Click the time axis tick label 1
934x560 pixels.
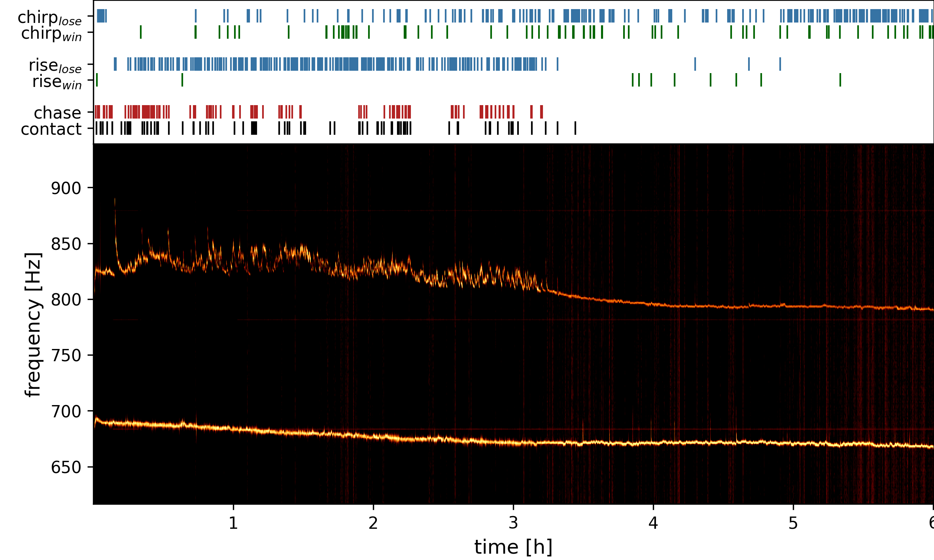pyautogui.click(x=233, y=523)
